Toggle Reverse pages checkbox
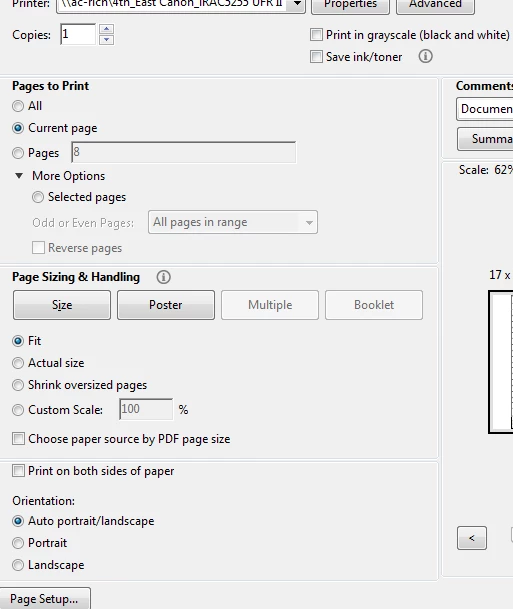Viewport: 513px width, 609px height. click(x=38, y=248)
